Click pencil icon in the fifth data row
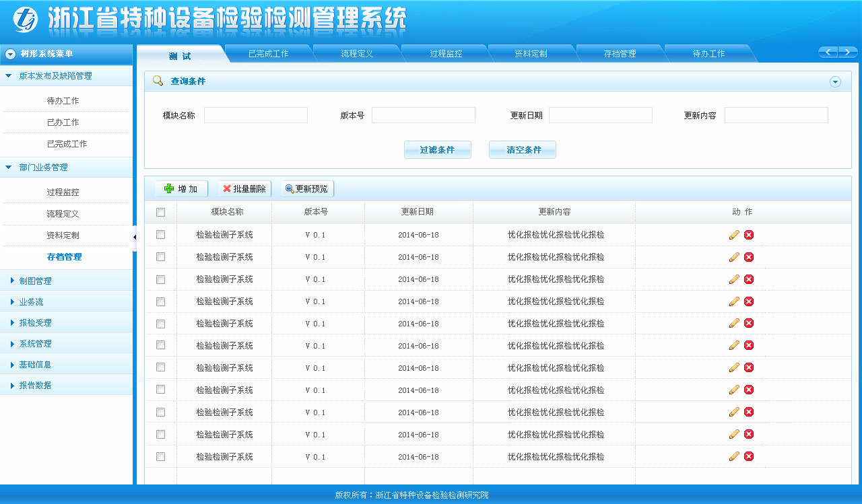Viewport: 862px width, 504px height. [x=734, y=324]
